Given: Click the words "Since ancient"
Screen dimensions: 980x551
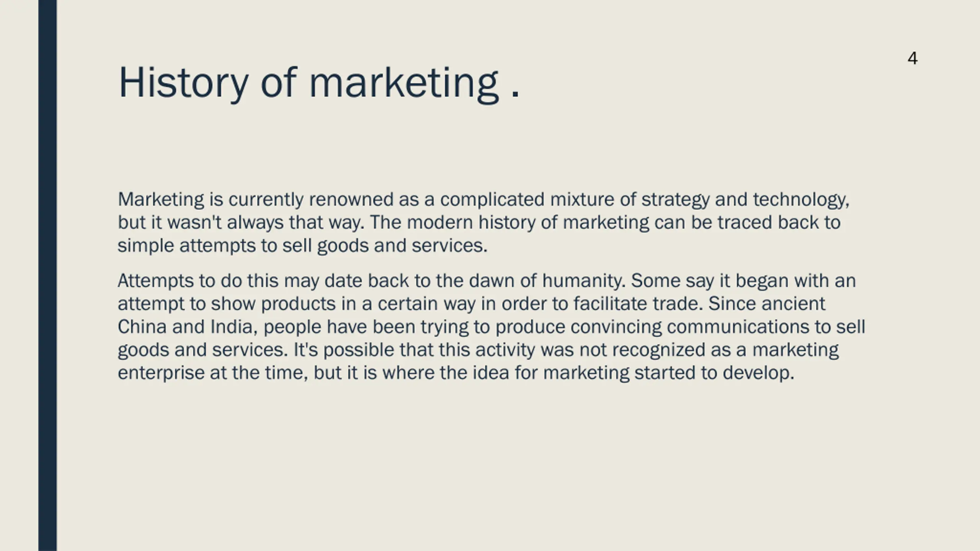Looking at the screenshot, I should [x=767, y=304].
